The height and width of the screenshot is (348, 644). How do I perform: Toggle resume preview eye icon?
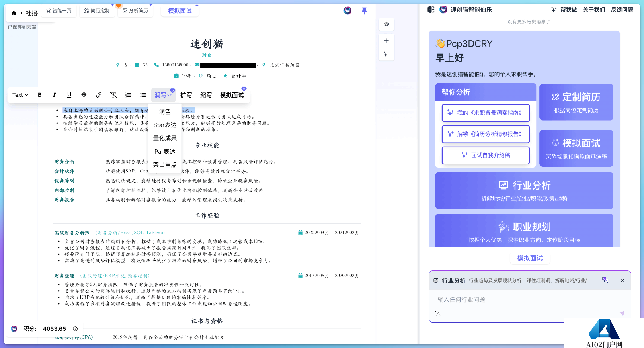coord(386,24)
